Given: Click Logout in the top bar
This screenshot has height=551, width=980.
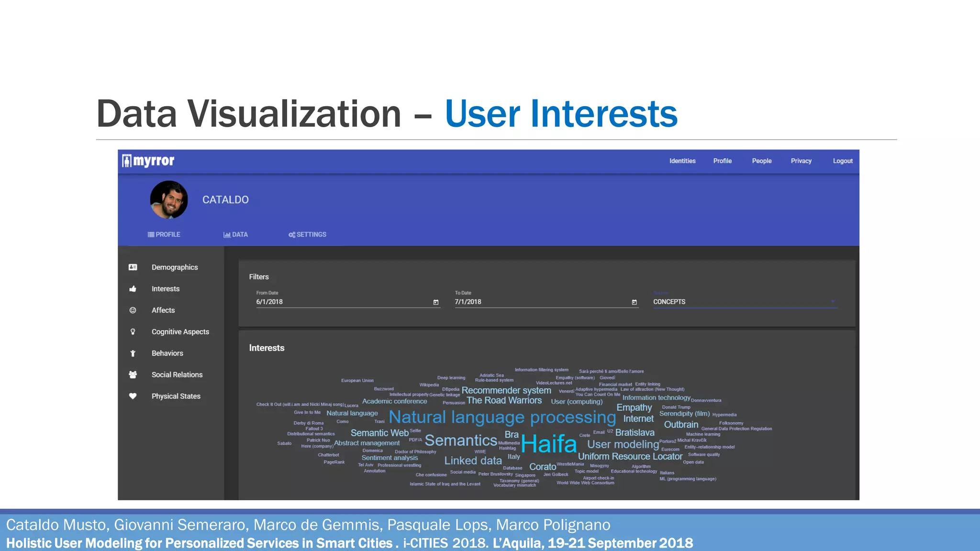Looking at the screenshot, I should pyautogui.click(x=843, y=161).
